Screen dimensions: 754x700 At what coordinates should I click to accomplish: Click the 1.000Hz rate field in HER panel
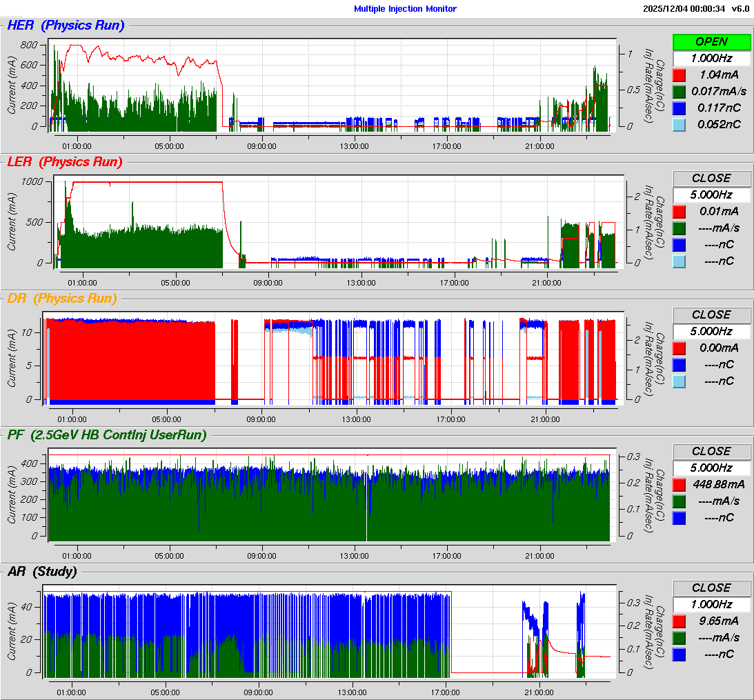[x=711, y=59]
